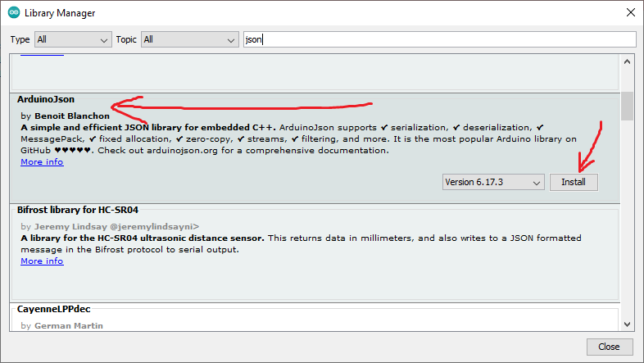Click the Arduino logo icon in title bar
This screenshot has width=644, height=363.
(14, 13)
